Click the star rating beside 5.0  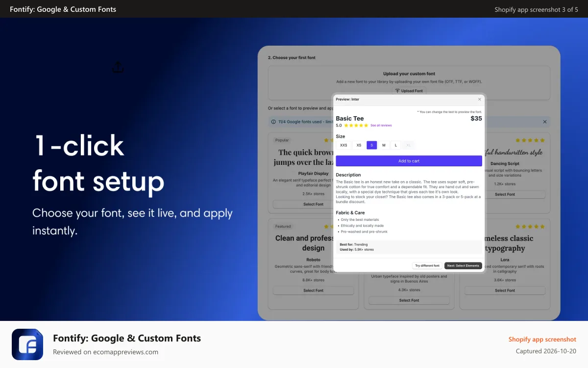click(x=356, y=126)
